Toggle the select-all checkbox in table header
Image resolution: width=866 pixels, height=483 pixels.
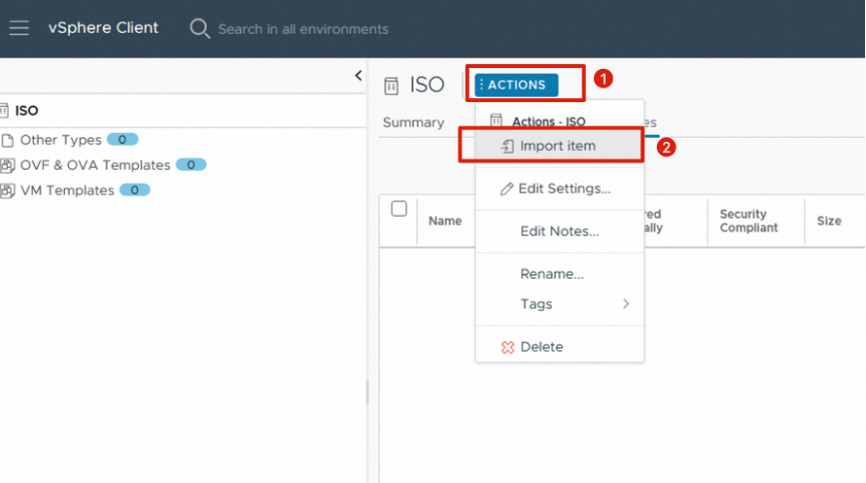point(399,209)
